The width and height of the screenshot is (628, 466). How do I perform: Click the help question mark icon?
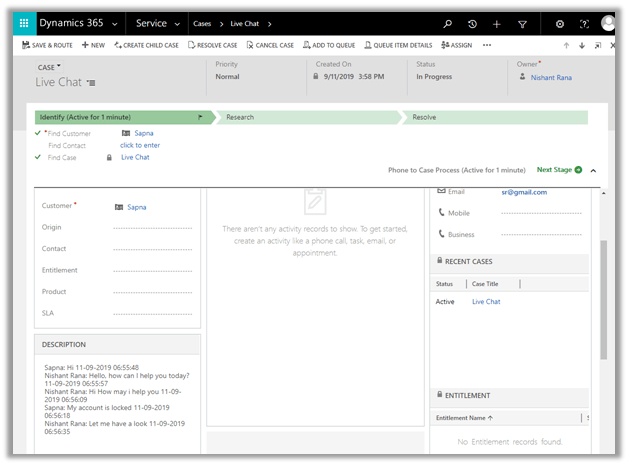click(583, 23)
